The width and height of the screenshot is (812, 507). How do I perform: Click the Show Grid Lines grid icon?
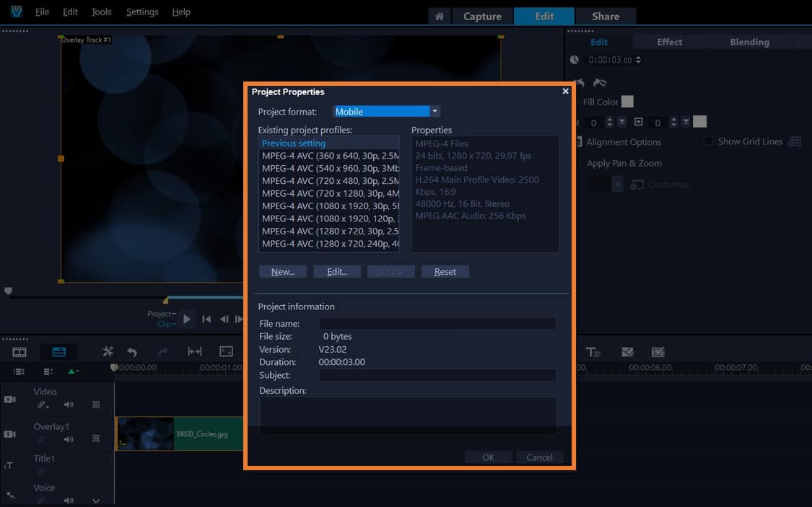coord(794,141)
